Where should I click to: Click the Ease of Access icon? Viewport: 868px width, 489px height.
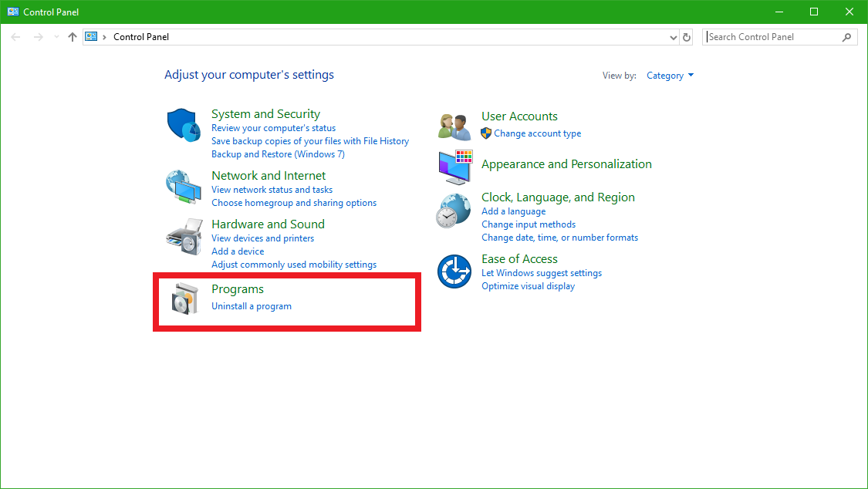pyautogui.click(x=454, y=271)
